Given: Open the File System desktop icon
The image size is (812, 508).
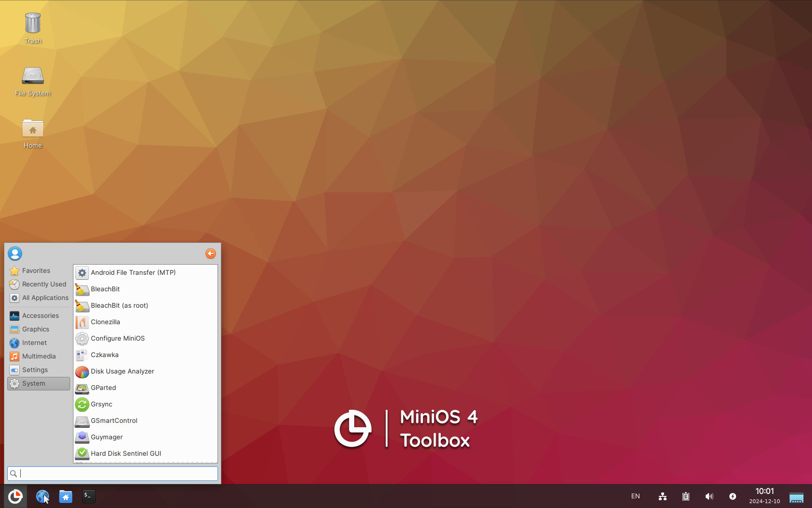Looking at the screenshot, I should tap(33, 81).
